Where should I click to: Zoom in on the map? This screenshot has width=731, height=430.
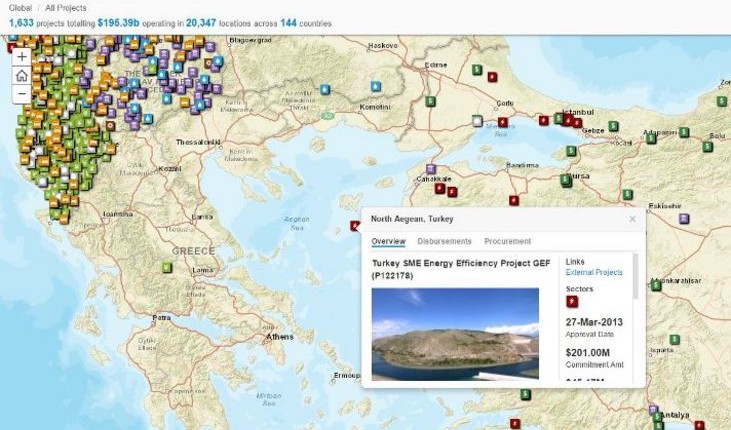pyautogui.click(x=21, y=57)
